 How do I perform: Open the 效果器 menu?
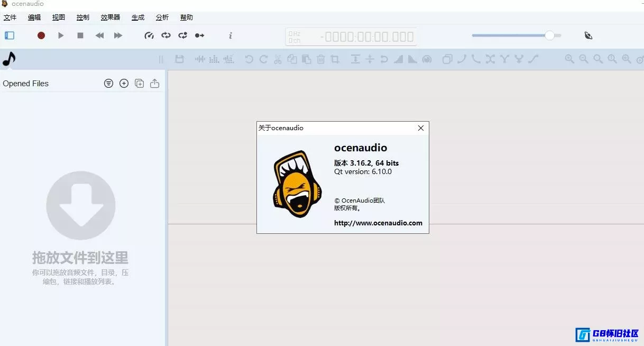coord(111,17)
